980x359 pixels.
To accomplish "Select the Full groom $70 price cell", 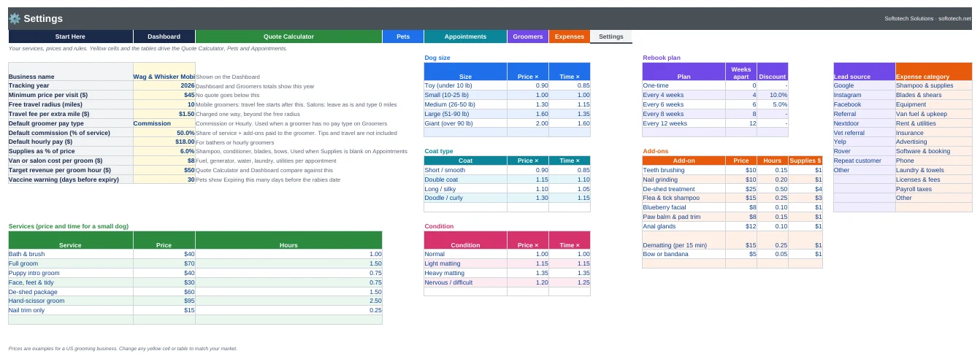I will click(x=164, y=263).
